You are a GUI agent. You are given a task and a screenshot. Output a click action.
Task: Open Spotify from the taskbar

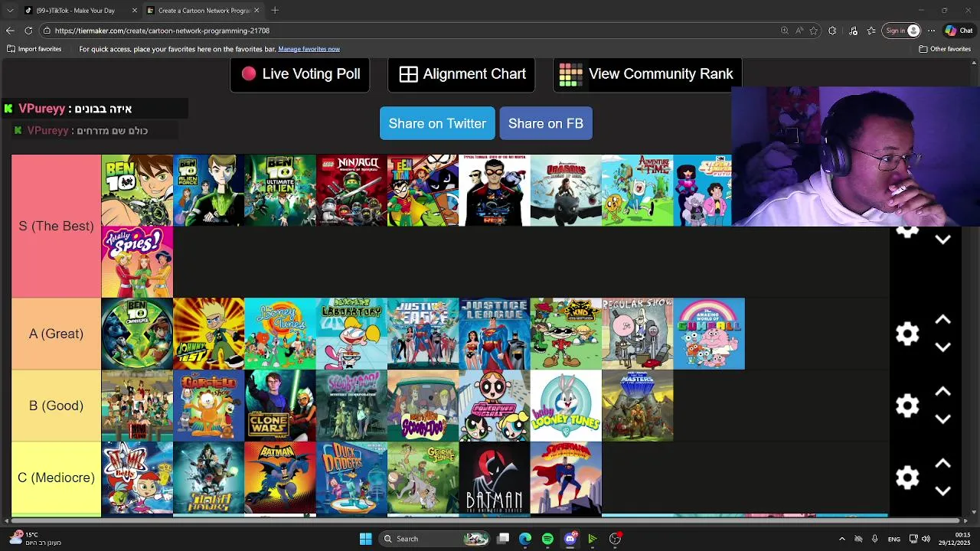[547, 539]
